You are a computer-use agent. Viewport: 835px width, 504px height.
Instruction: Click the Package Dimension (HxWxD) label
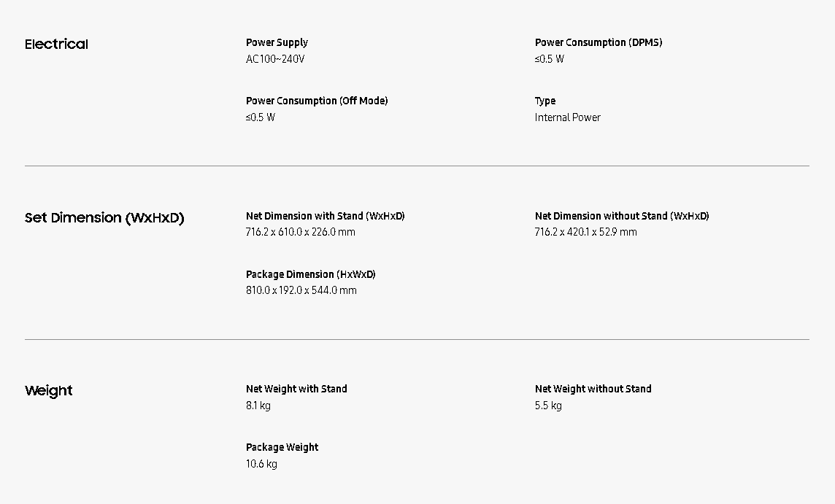[x=310, y=274]
